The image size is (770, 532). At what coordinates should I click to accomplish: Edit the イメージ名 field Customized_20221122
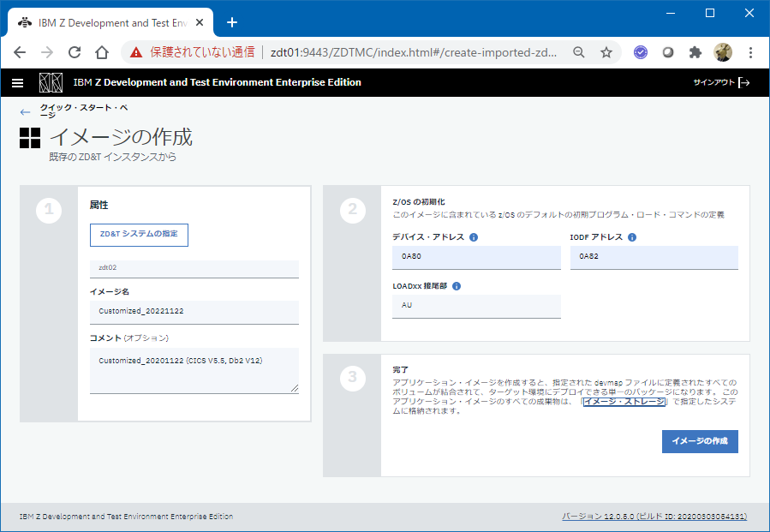coord(194,312)
